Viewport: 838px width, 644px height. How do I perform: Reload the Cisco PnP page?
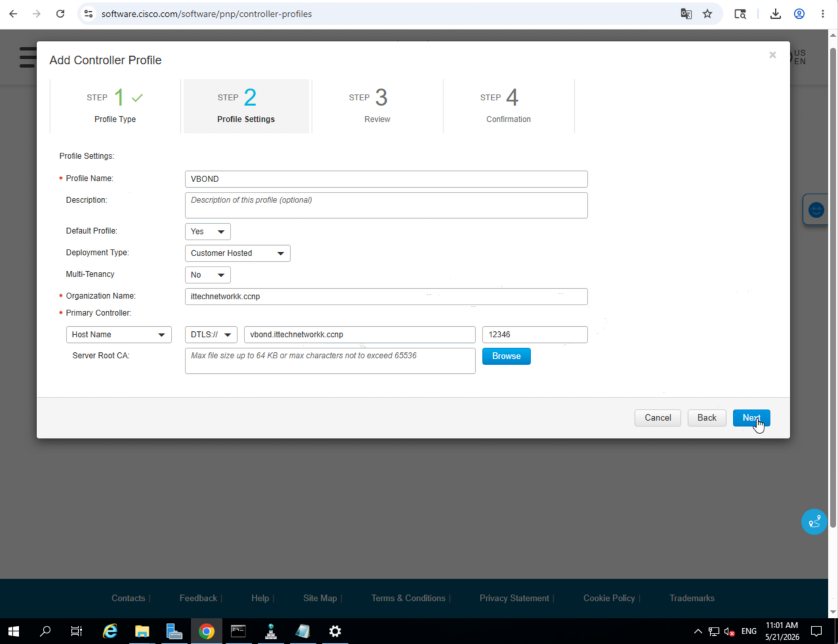(60, 13)
